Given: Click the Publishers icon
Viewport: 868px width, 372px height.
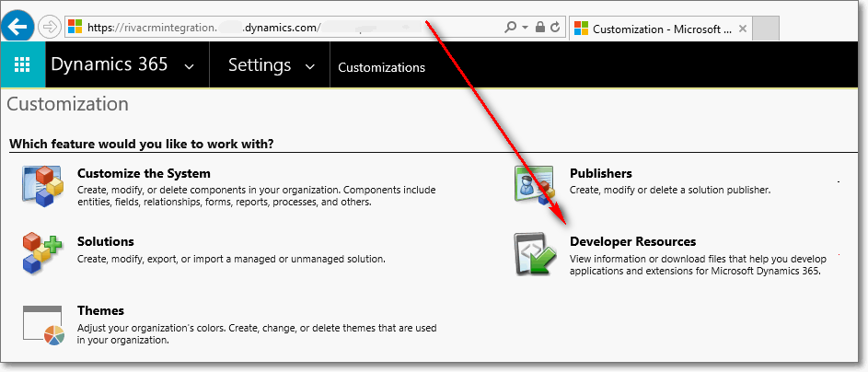Looking at the screenshot, I should pos(536,184).
